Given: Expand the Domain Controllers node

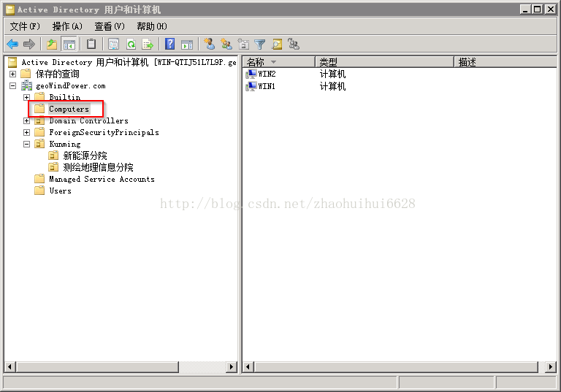Looking at the screenshot, I should (26, 121).
